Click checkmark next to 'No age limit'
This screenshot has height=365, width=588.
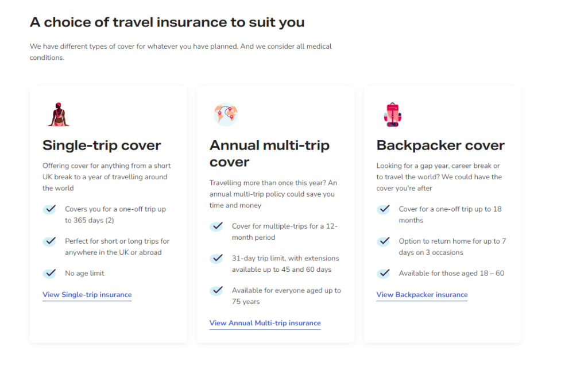pyautogui.click(x=49, y=274)
